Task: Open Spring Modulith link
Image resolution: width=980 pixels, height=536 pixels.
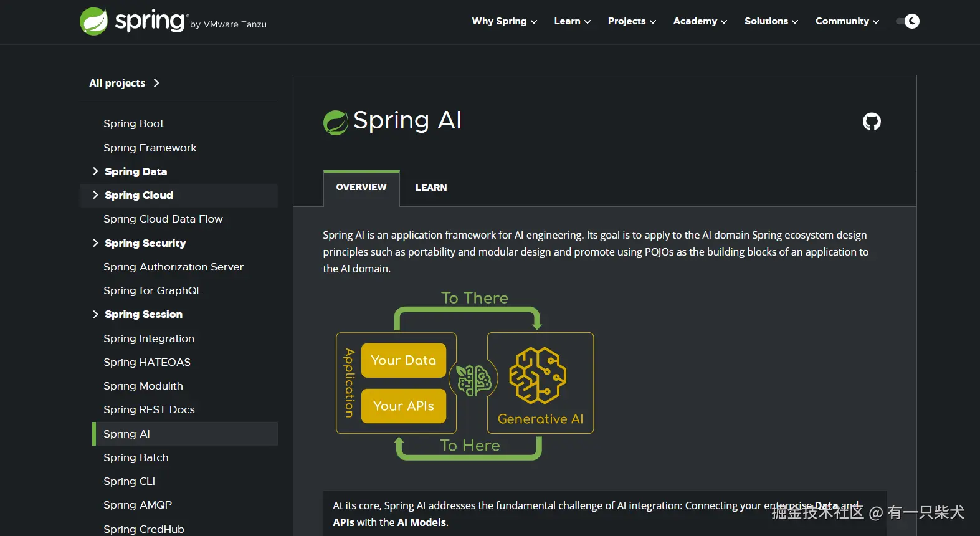Action: click(x=143, y=386)
